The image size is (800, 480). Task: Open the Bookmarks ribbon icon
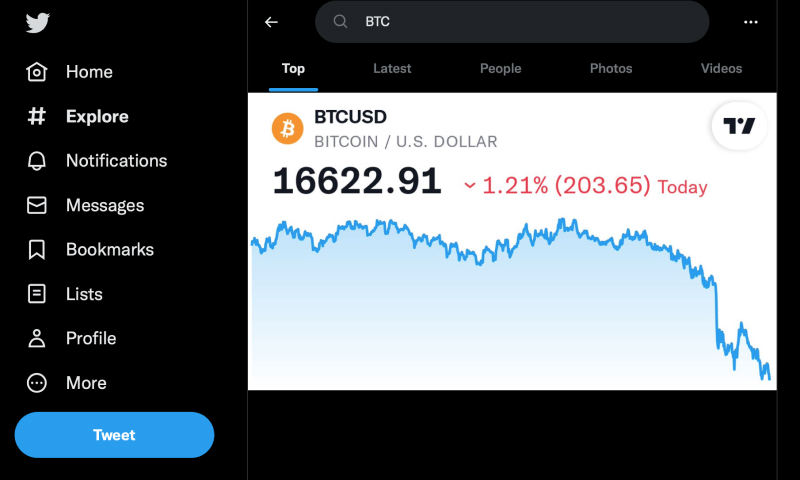(x=37, y=249)
